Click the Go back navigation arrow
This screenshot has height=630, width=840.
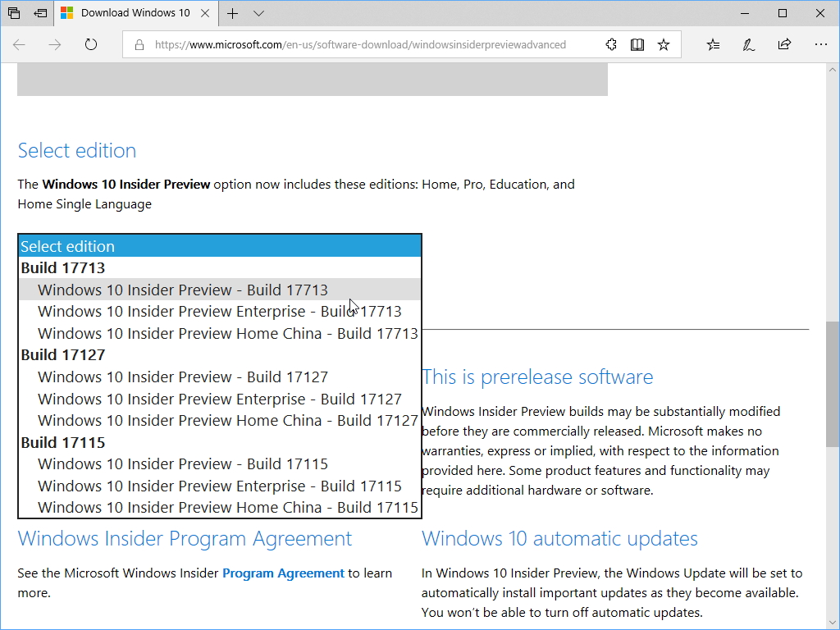(x=19, y=44)
